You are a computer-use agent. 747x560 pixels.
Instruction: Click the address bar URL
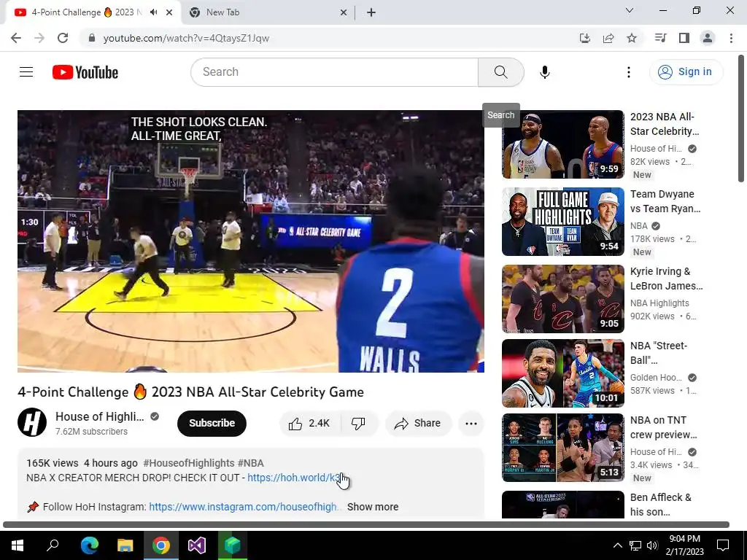[x=186, y=38]
